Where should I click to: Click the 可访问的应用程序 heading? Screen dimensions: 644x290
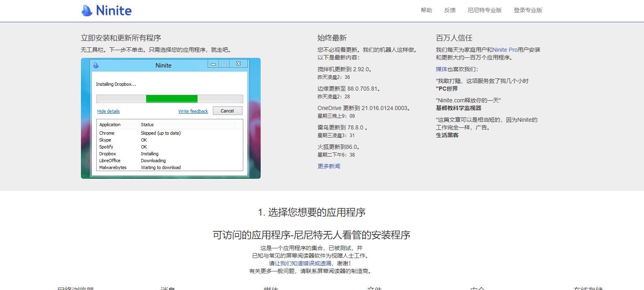pyautogui.click(x=312, y=235)
